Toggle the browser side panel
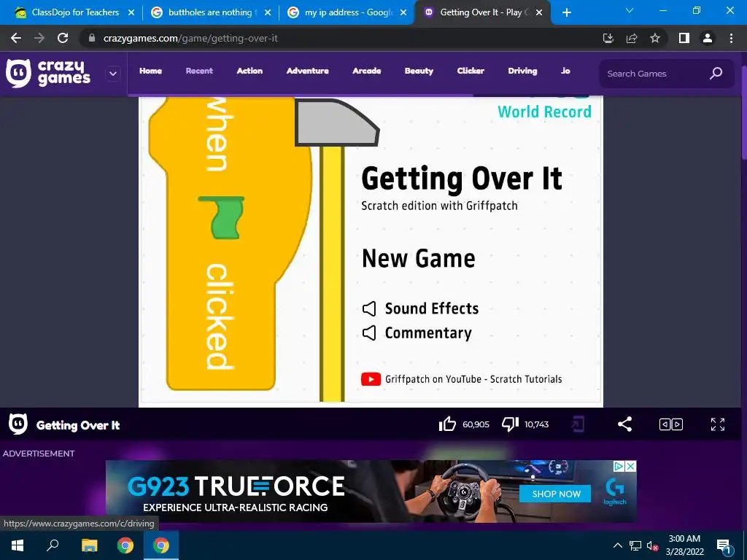The height and width of the screenshot is (560, 747). 684,38
